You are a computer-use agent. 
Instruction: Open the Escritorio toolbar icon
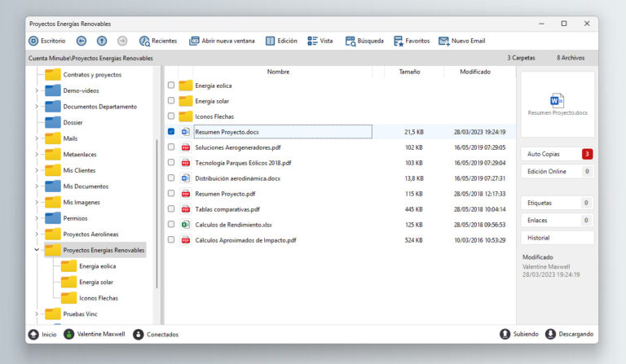click(33, 41)
